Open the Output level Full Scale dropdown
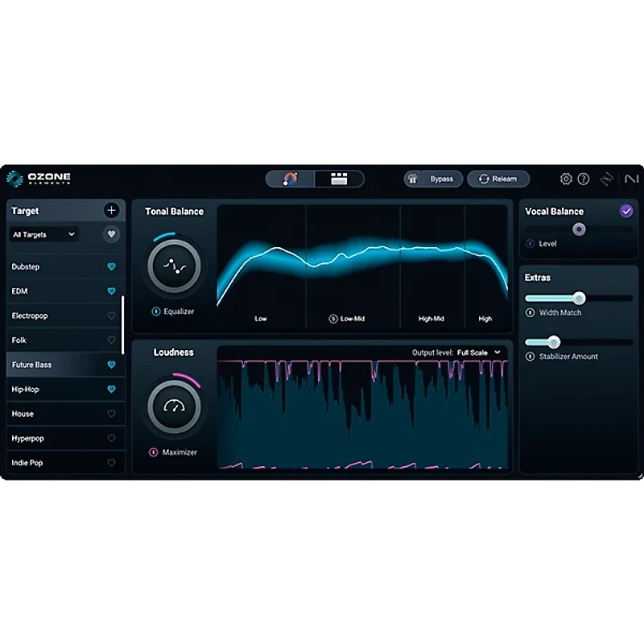The height and width of the screenshot is (644, 644). (x=479, y=353)
